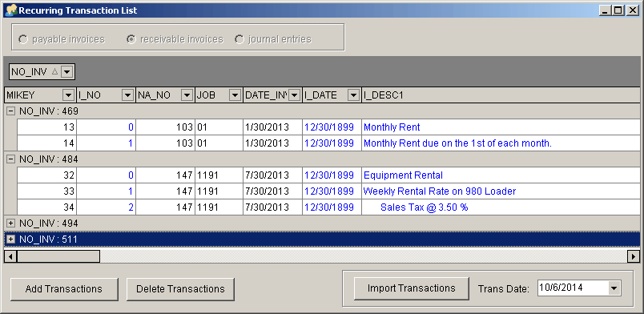This screenshot has width=644, height=314.
Task: Open the NO_INV group field dropdown
Action: 67,72
